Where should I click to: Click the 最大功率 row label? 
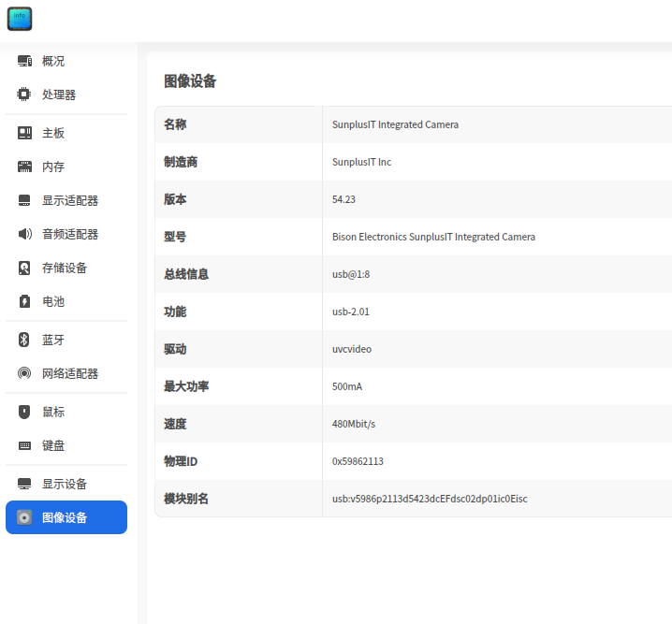[186, 386]
